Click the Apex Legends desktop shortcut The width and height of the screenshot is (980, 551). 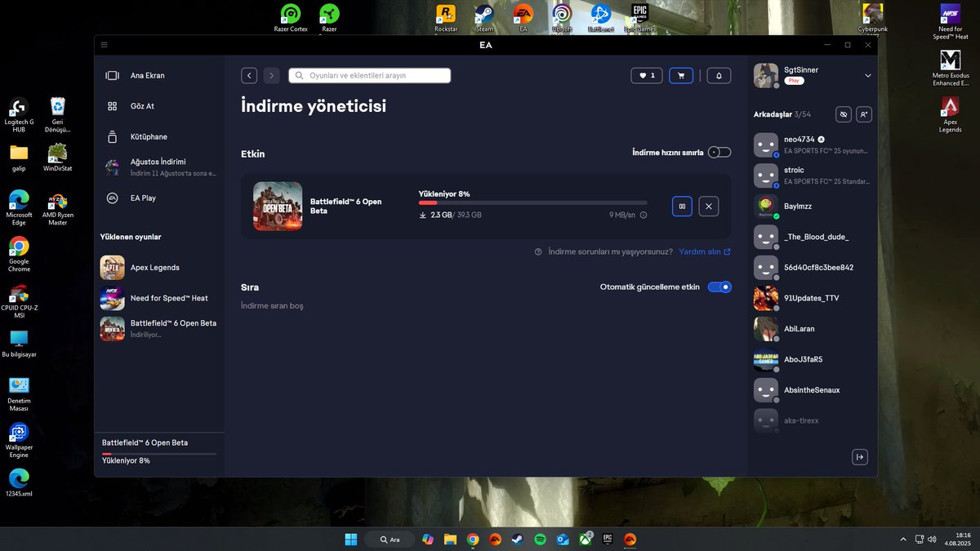pyautogui.click(x=951, y=115)
